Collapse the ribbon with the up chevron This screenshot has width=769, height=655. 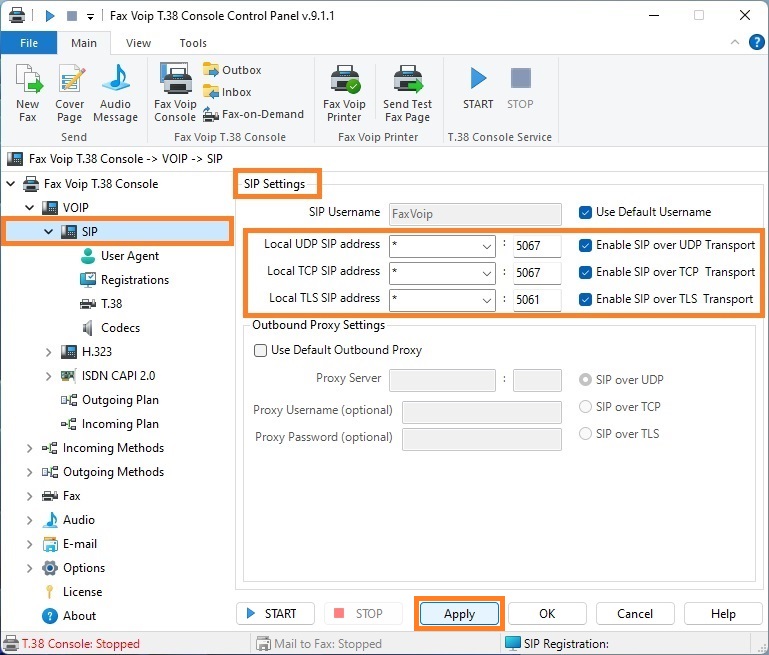[x=735, y=42]
